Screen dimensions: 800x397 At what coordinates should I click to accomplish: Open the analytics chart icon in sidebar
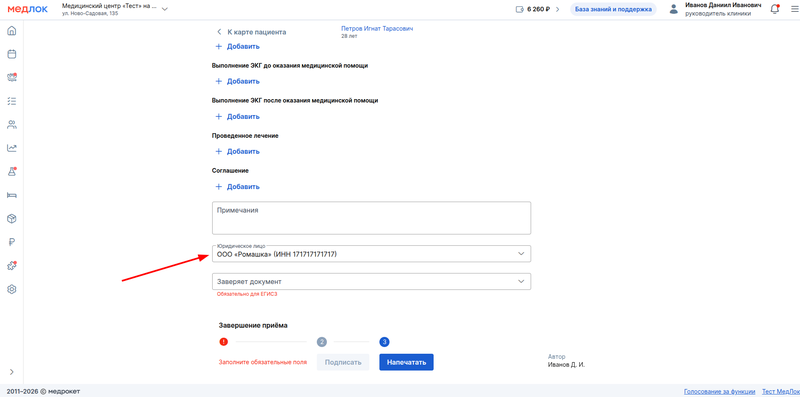[12, 148]
